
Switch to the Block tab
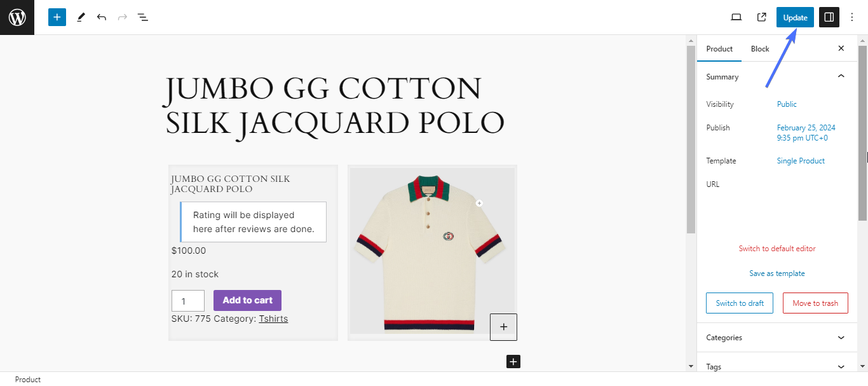point(760,48)
